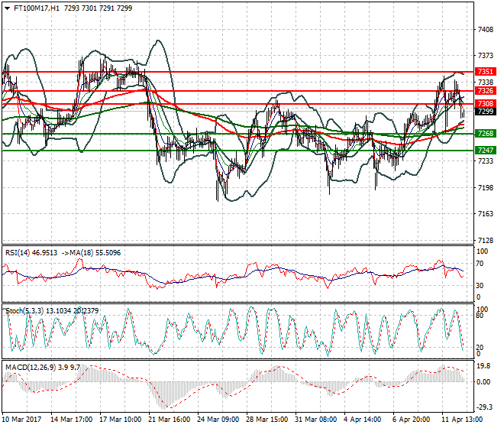Click the RSI(14) 46.9513 indicator label
This screenshot has height=428, width=504.
31,253
